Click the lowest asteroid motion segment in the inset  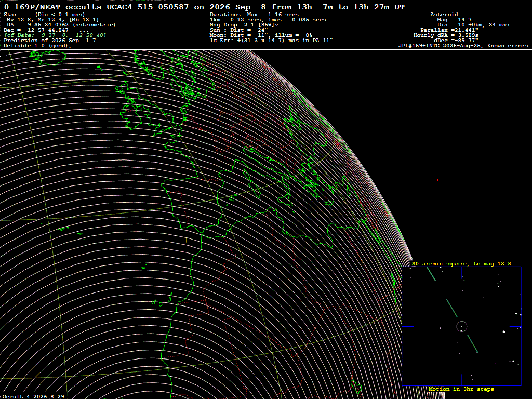(473, 344)
